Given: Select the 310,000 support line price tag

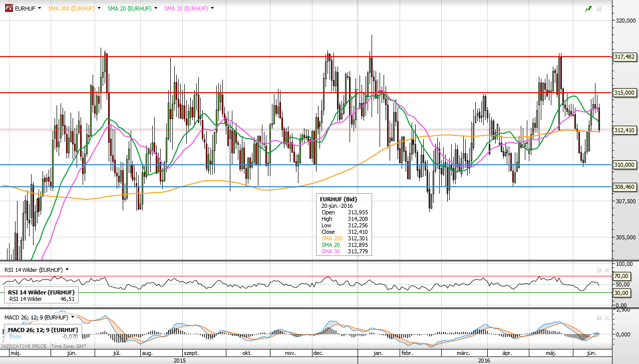Looking at the screenshot, I should [x=624, y=165].
